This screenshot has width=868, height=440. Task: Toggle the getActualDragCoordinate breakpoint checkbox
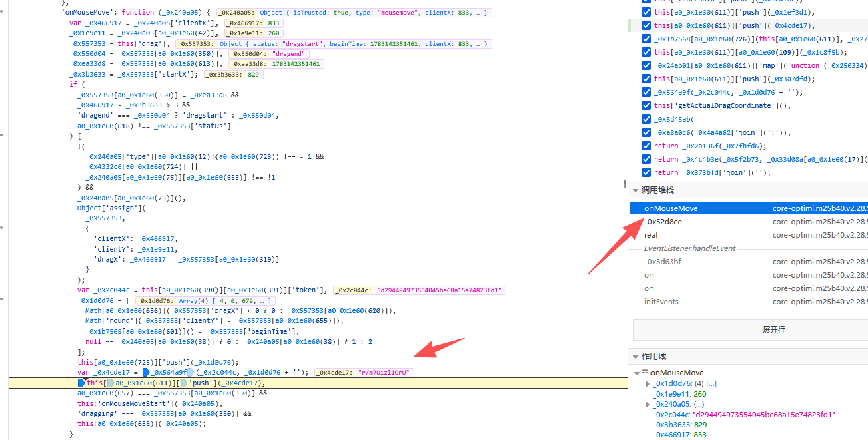click(646, 105)
